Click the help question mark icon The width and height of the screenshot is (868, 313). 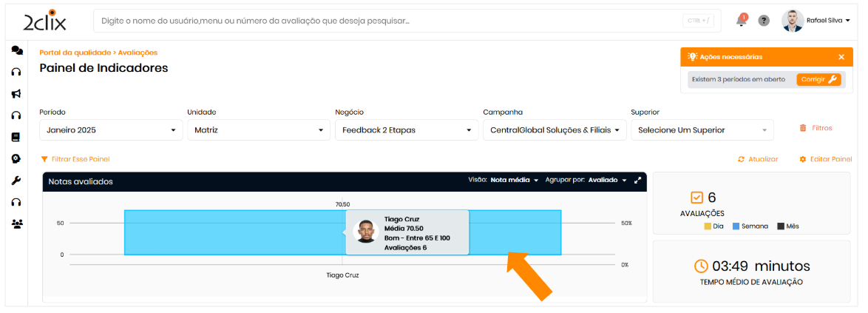(764, 21)
